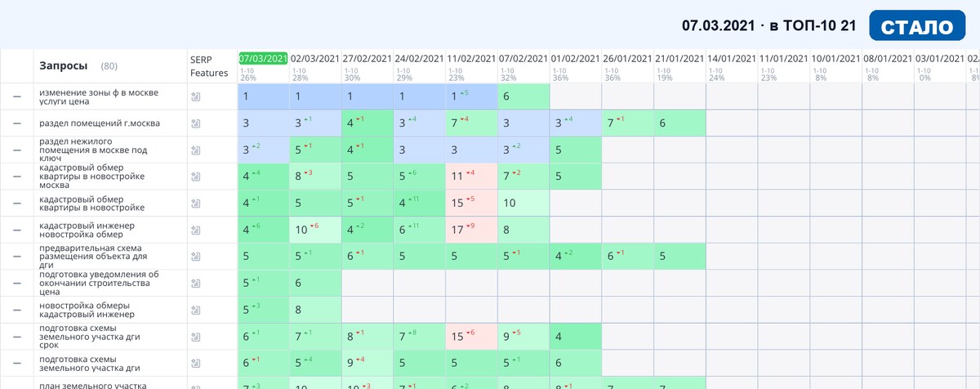Click SERP icon for 'подготовка уведомления об окончании строительства'
This screenshot has height=389, width=980.
(195, 283)
